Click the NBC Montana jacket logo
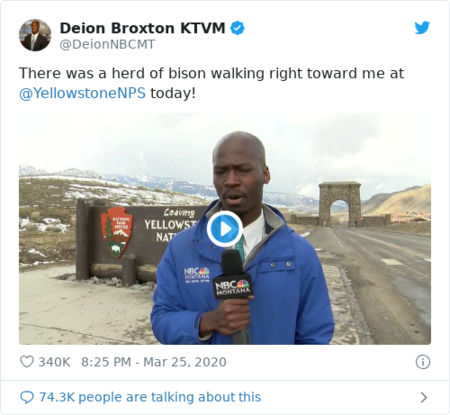This screenshot has height=415, width=450. click(197, 275)
